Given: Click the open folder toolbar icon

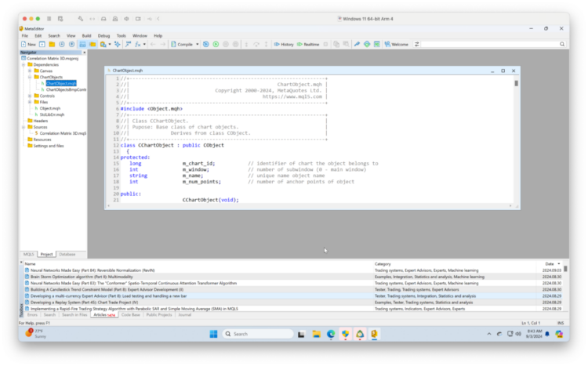Looking at the screenshot, I should pyautogui.click(x=52, y=44).
